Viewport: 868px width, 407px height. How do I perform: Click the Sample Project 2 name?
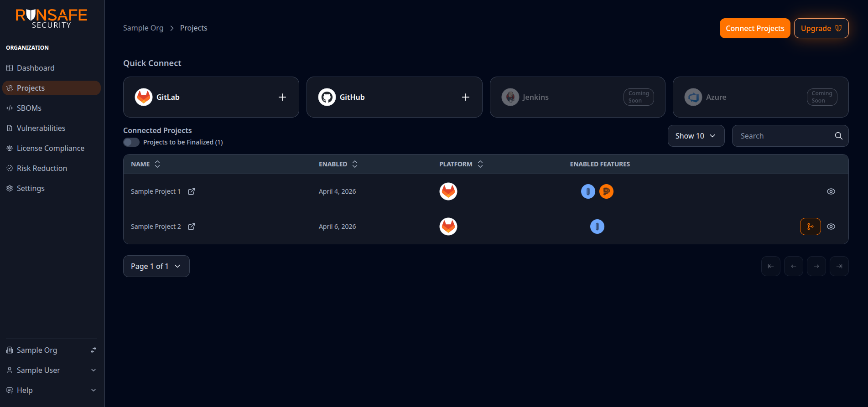tap(156, 227)
